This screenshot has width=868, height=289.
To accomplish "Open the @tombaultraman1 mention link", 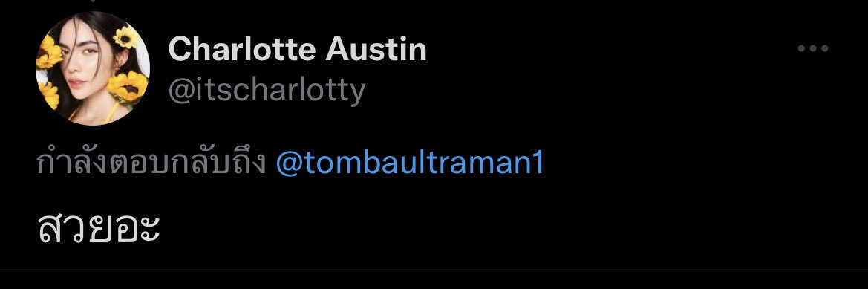I will 410,163.
